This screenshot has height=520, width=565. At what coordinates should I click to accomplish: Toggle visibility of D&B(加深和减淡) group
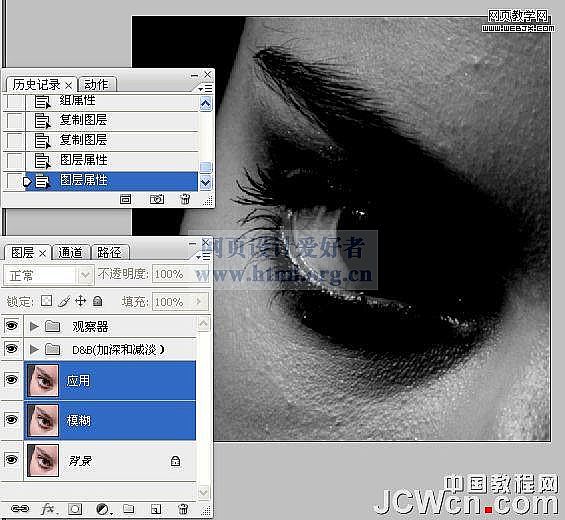[x=12, y=348]
